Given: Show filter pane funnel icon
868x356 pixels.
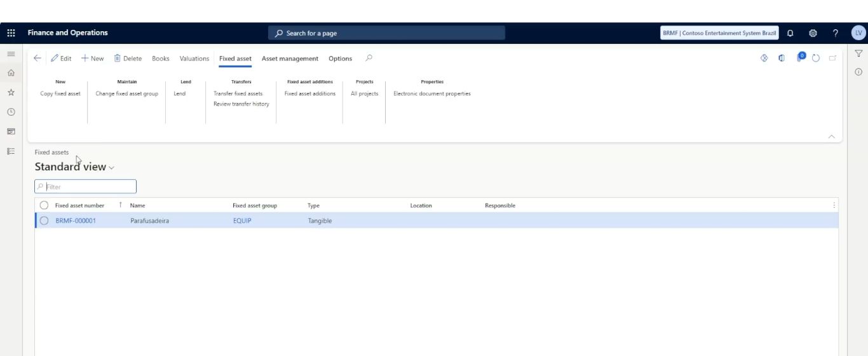Looking at the screenshot, I should click(858, 53).
